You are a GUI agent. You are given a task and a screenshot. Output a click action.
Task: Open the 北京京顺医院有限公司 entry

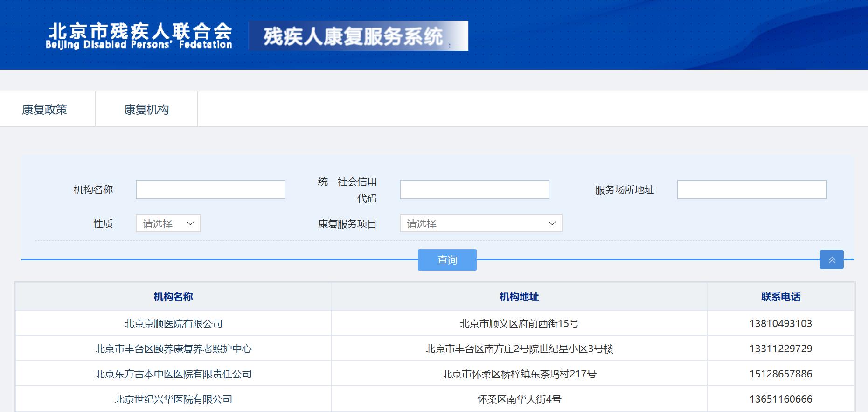173,324
